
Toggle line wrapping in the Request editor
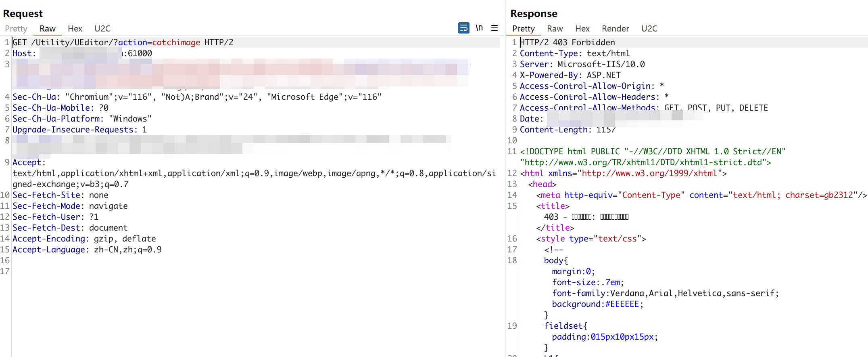pos(463,28)
